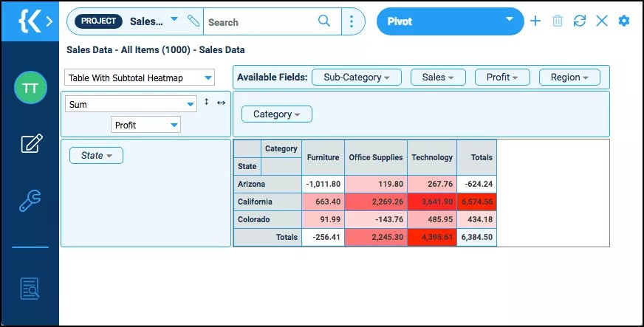Click the plus icon to add item
The image size is (644, 327).
click(535, 21)
